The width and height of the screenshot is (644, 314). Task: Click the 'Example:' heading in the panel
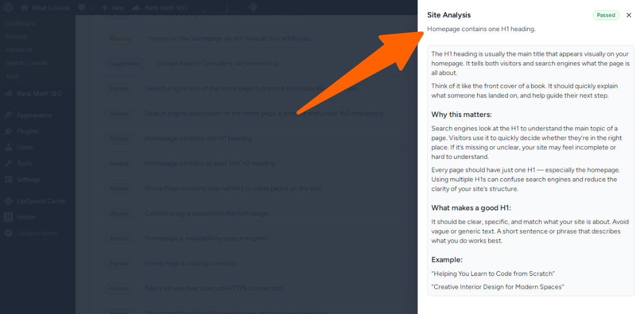coord(447,260)
